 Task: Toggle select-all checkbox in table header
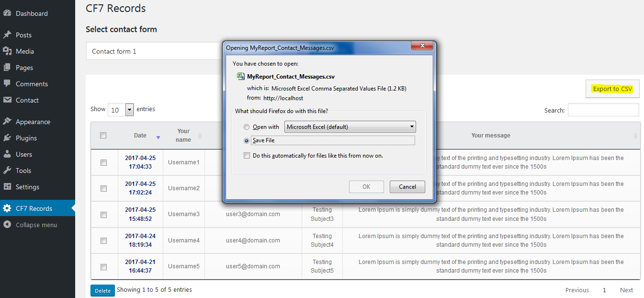point(103,136)
